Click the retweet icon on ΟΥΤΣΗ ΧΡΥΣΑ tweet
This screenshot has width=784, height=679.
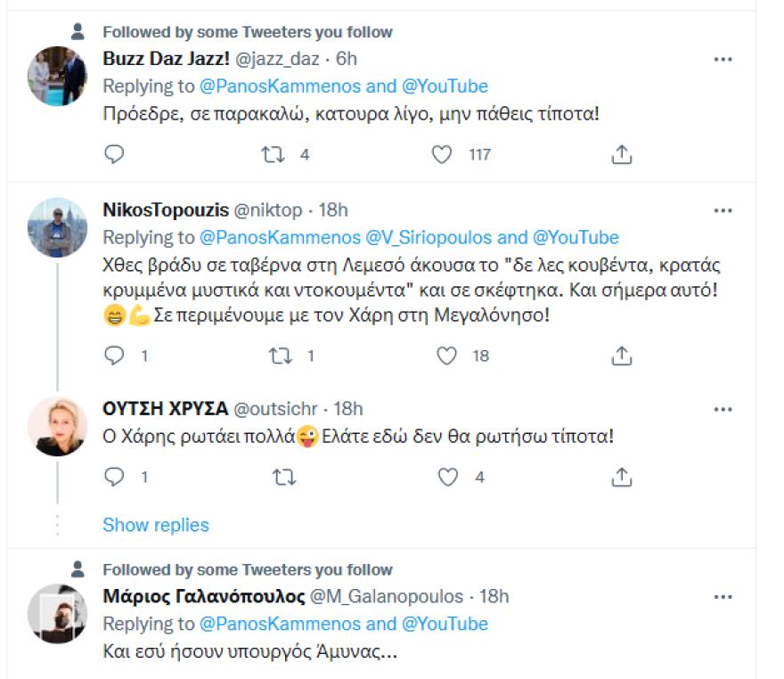click(283, 477)
